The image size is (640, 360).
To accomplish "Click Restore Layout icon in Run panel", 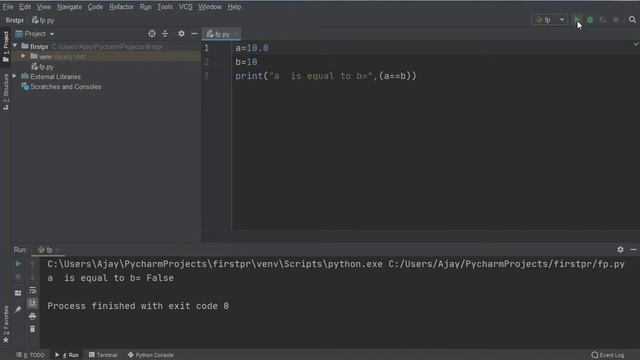I will point(18,293).
